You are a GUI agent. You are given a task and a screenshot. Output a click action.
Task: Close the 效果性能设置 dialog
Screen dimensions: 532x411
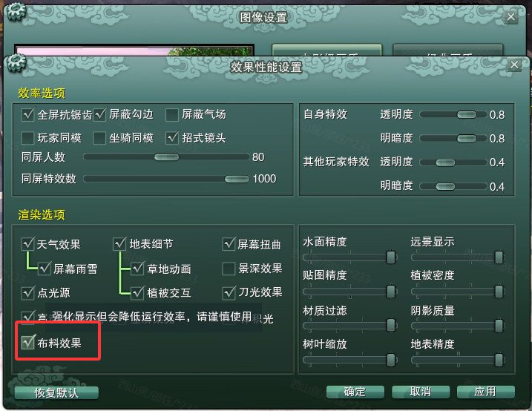tap(514, 65)
